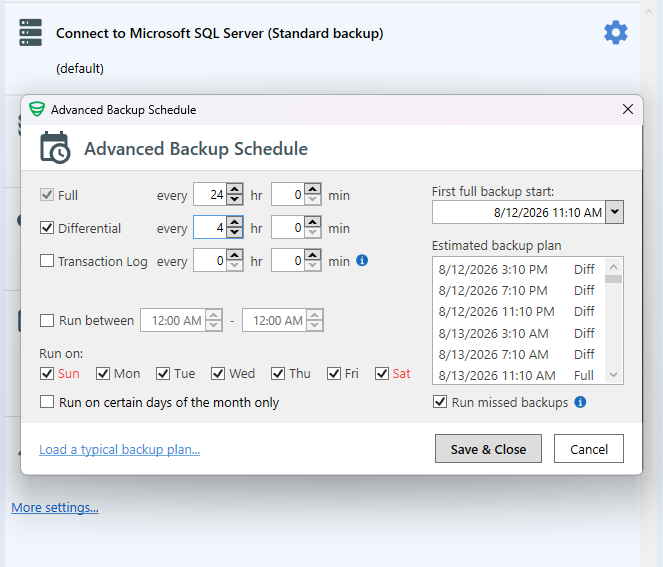Viewport: 663px width, 567px height.
Task: Click Connect to Microsoft SQL Server heading
Action: (x=219, y=33)
